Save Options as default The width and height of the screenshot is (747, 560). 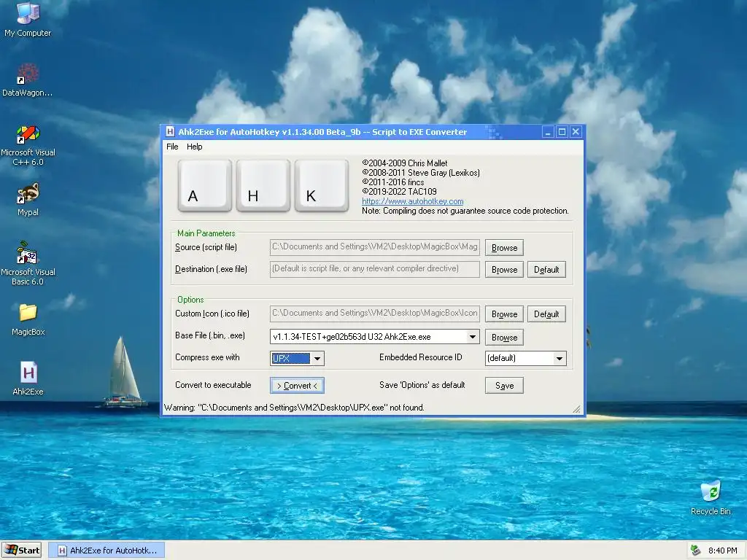click(504, 385)
